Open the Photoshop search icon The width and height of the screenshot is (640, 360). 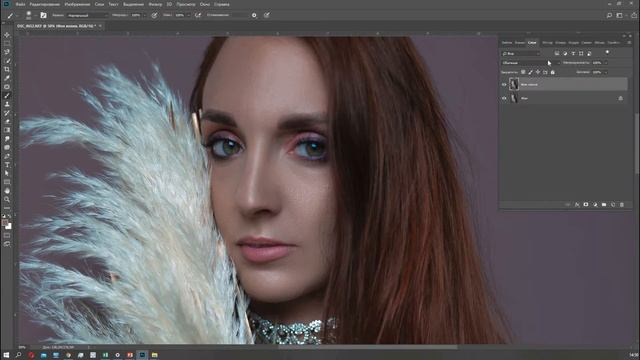(609, 15)
